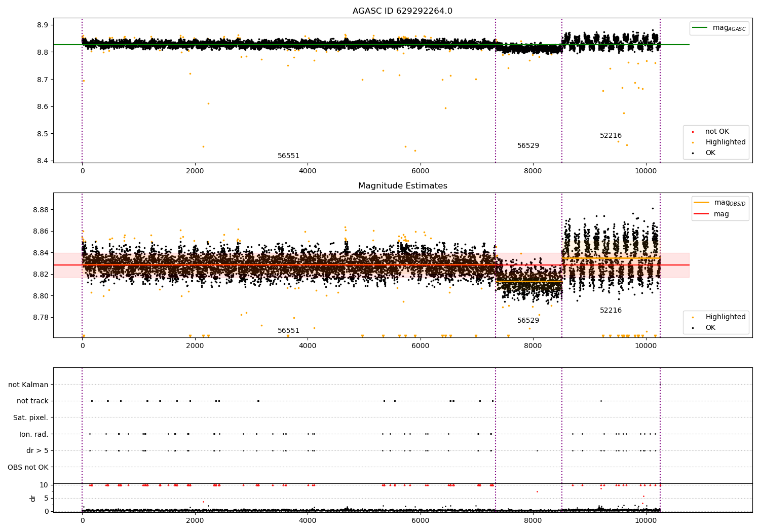Click the rotated 'dr' axis label
Image resolution: width=760 pixels, height=532 pixels.
33,498
